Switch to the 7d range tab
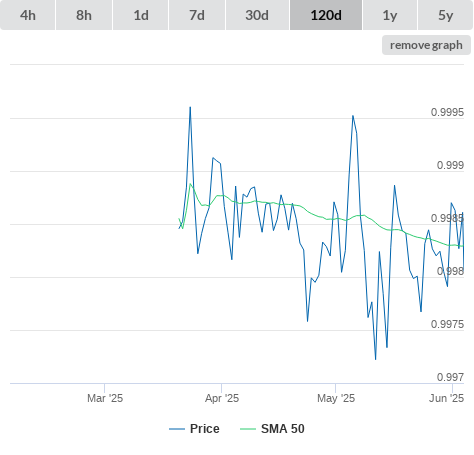Image resolution: width=474 pixels, height=455 pixels. coord(197,15)
